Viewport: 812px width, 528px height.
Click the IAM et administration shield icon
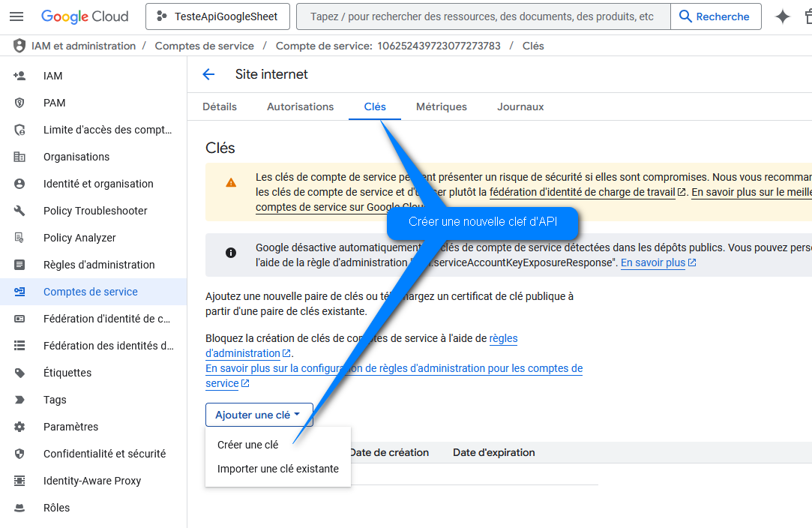(19, 46)
